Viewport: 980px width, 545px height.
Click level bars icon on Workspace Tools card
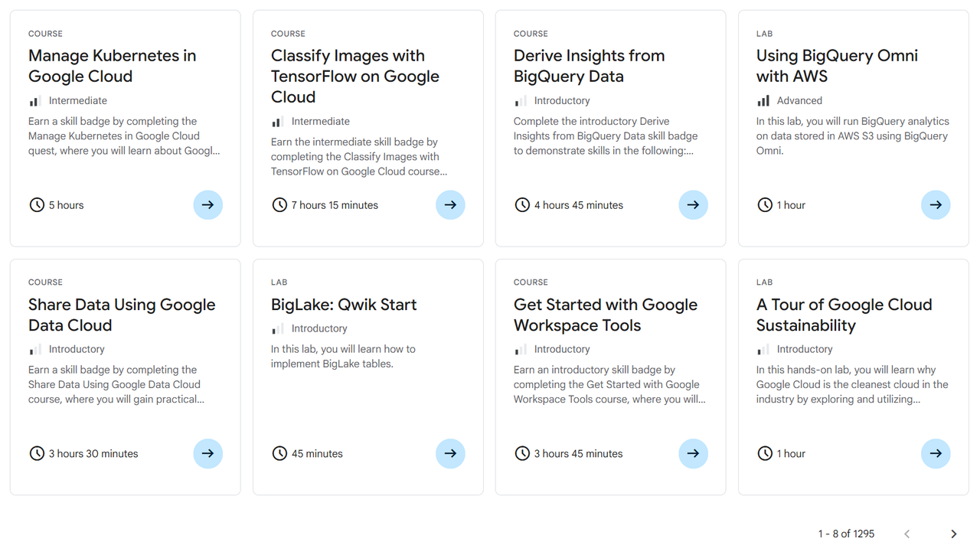521,350
